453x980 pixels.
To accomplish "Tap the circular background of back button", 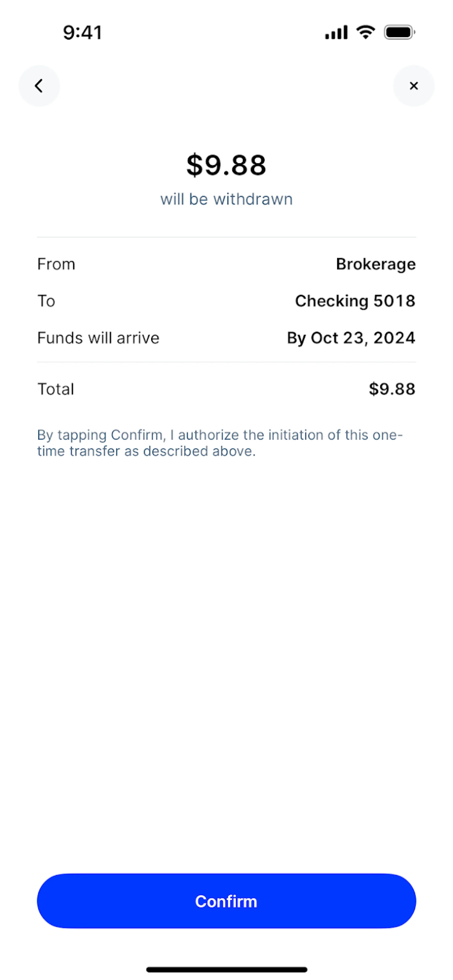I will click(39, 86).
